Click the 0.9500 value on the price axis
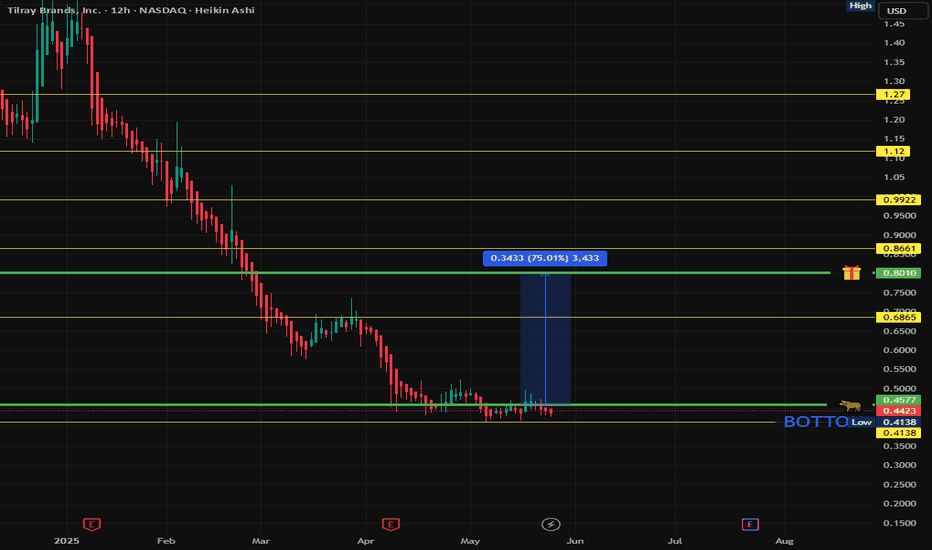Viewport: 932px width, 550px height. pos(899,216)
